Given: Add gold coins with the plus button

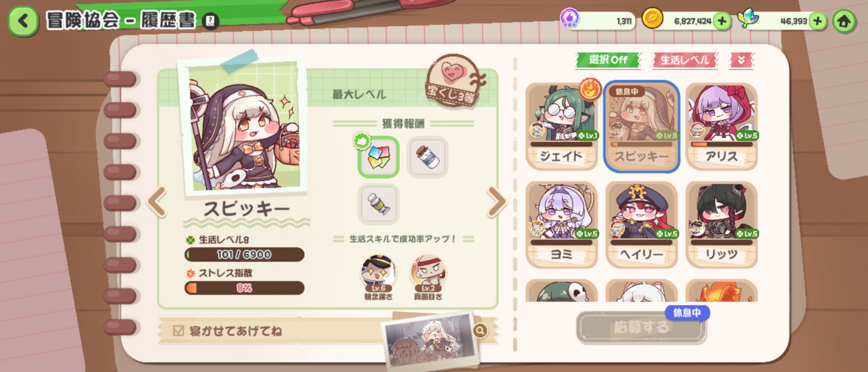Looking at the screenshot, I should 722,21.
